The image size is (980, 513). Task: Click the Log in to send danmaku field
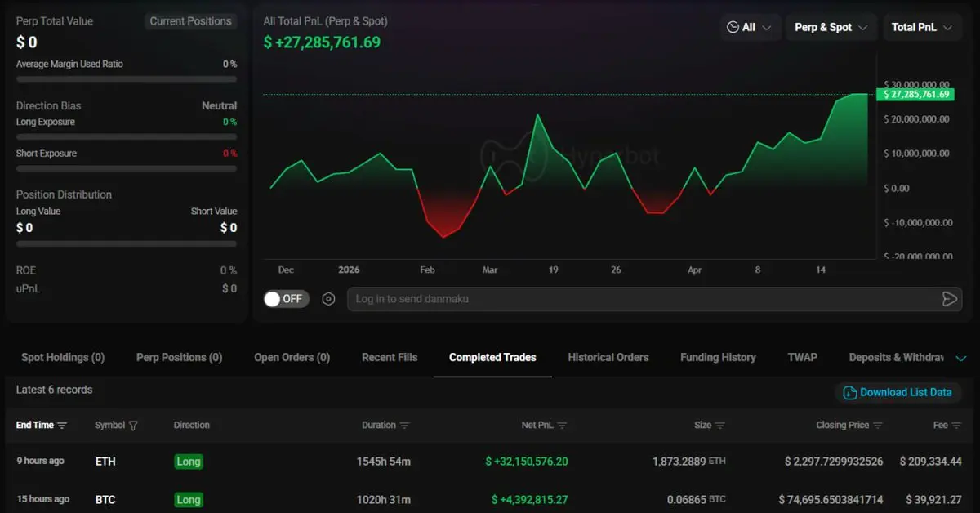[x=655, y=299]
